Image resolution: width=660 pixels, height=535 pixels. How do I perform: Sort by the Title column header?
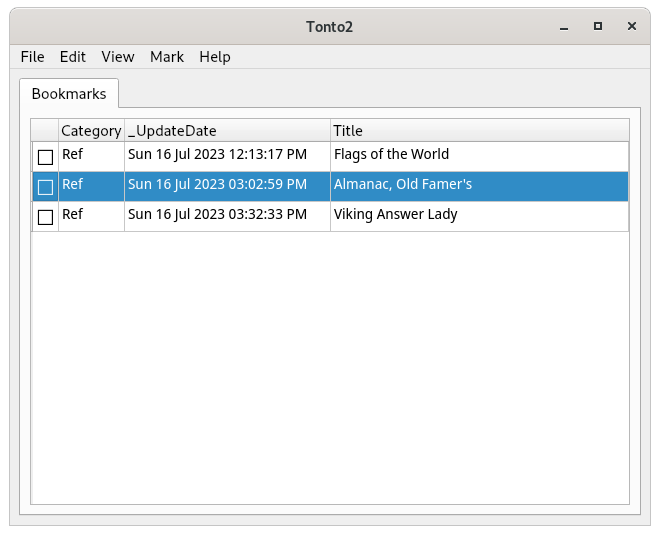[x=479, y=131]
